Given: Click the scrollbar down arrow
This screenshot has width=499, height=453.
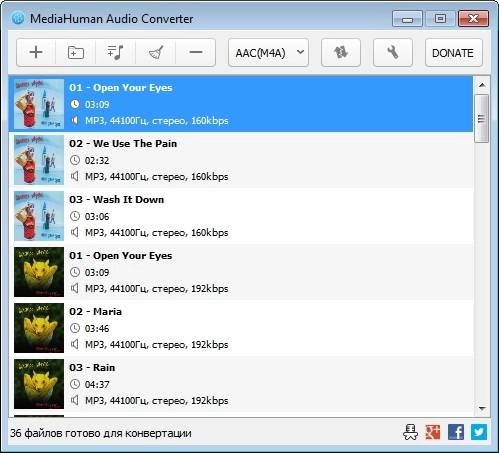Looking at the screenshot, I should pos(482,408).
